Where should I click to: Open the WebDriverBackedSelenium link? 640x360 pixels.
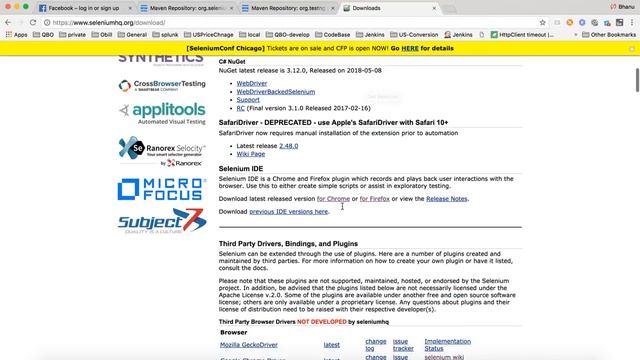point(276,92)
